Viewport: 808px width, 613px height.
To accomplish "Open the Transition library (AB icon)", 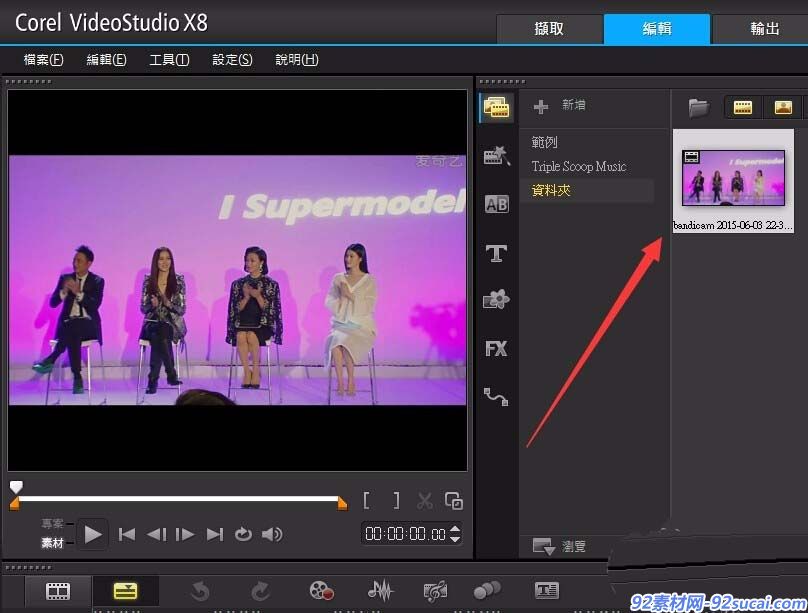I will (x=496, y=205).
